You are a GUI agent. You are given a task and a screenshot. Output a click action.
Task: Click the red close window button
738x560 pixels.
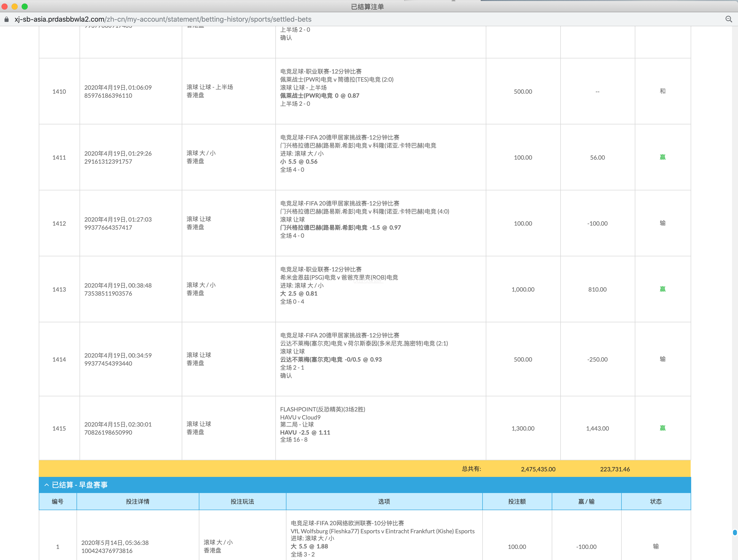[x=5, y=6]
